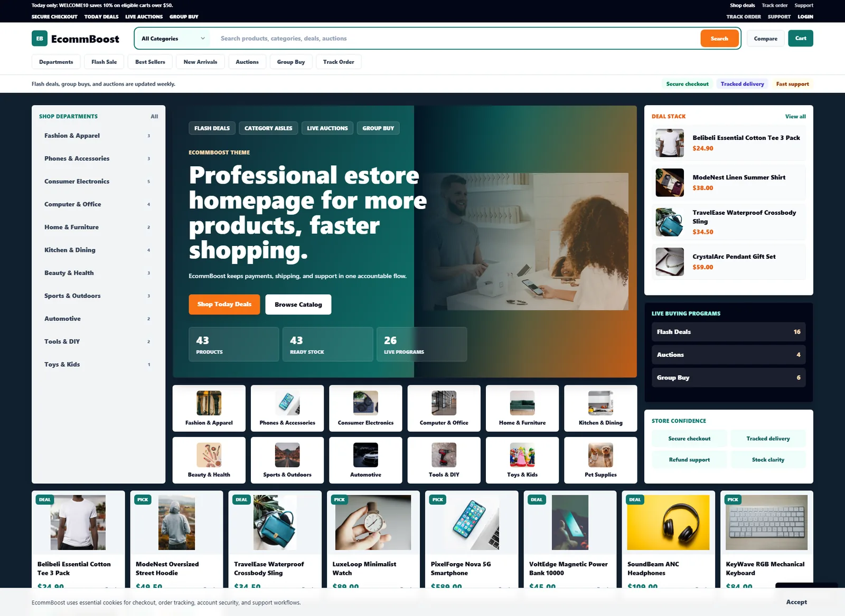Click View all in Deal Stack
Image resolution: width=845 pixels, height=616 pixels.
click(x=795, y=117)
